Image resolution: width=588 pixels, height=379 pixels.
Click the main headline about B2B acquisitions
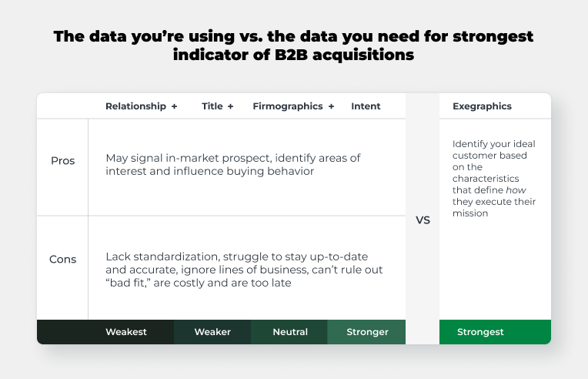pyautogui.click(x=294, y=45)
